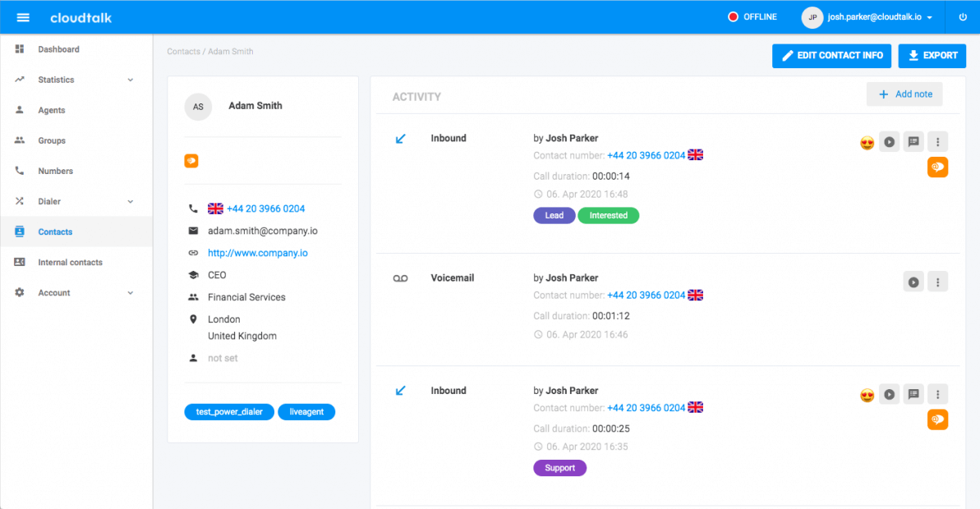Screen dimensions: 980x509
Task: Expand the Account section in the sidebar
Action: (76, 292)
